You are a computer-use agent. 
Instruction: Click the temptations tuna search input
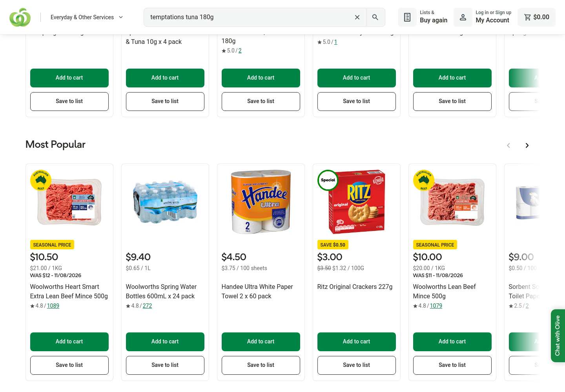(x=247, y=17)
